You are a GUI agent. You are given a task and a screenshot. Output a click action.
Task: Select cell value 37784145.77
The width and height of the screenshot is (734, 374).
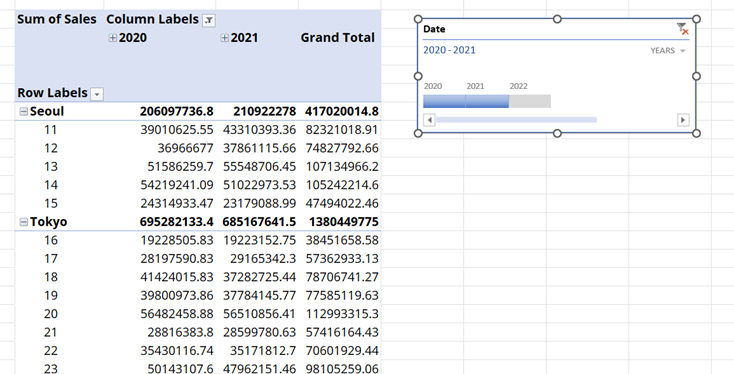pos(259,295)
